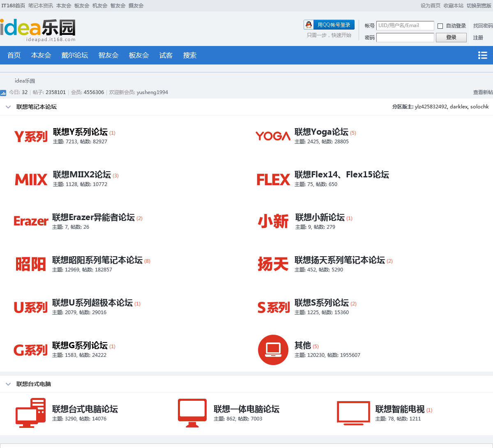Open moderator solochk profile
Viewport: 493px width, 448px height.
[480, 107]
